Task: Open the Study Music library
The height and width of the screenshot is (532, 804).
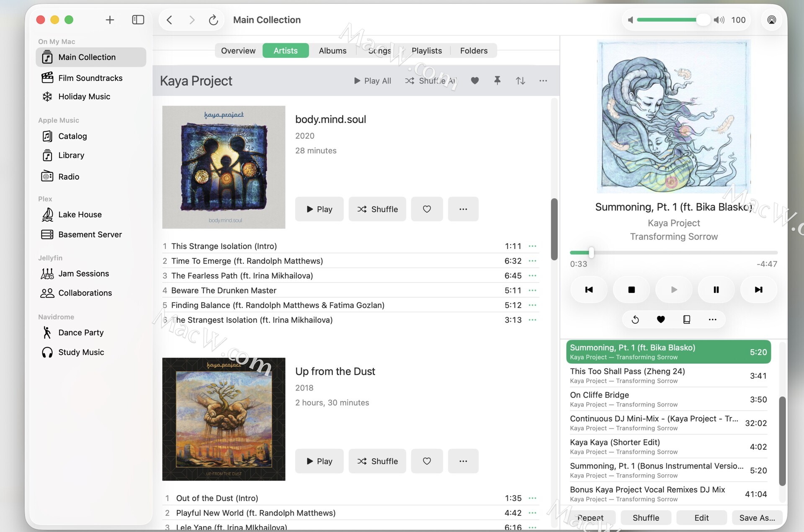Action: (x=91, y=352)
